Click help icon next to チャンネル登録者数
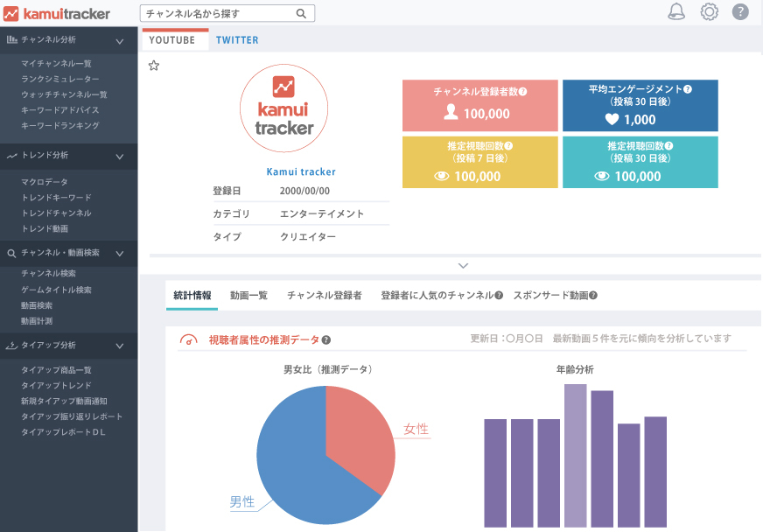 point(522,91)
